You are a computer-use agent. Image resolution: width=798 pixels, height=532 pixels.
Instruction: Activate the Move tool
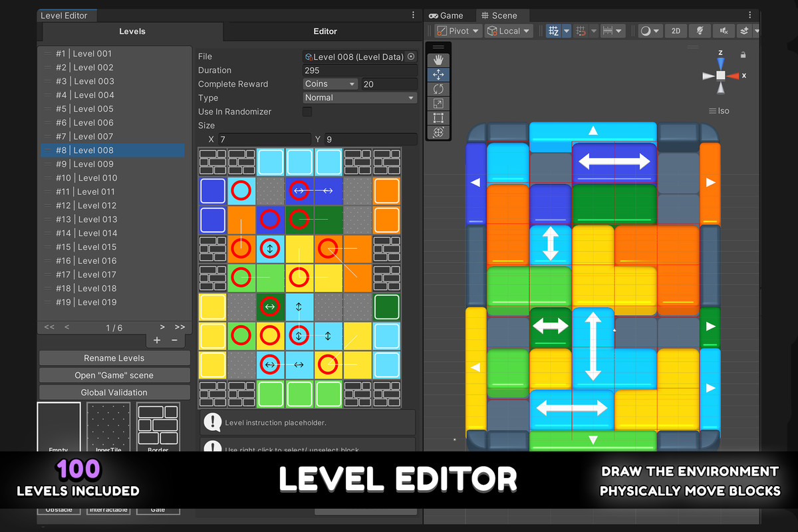click(x=438, y=74)
